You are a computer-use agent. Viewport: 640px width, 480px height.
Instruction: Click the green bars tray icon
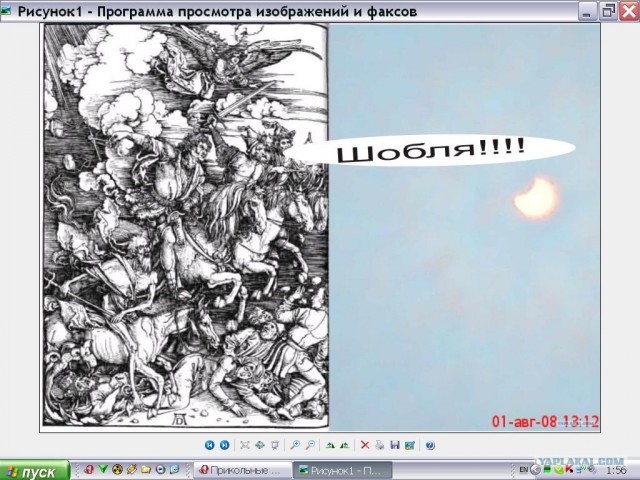547,469
